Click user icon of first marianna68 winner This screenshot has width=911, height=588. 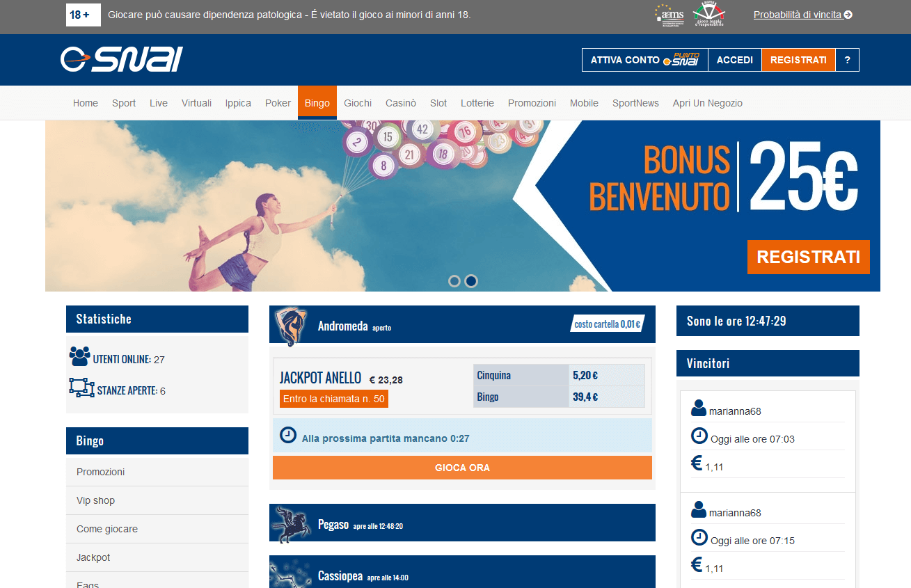699,408
